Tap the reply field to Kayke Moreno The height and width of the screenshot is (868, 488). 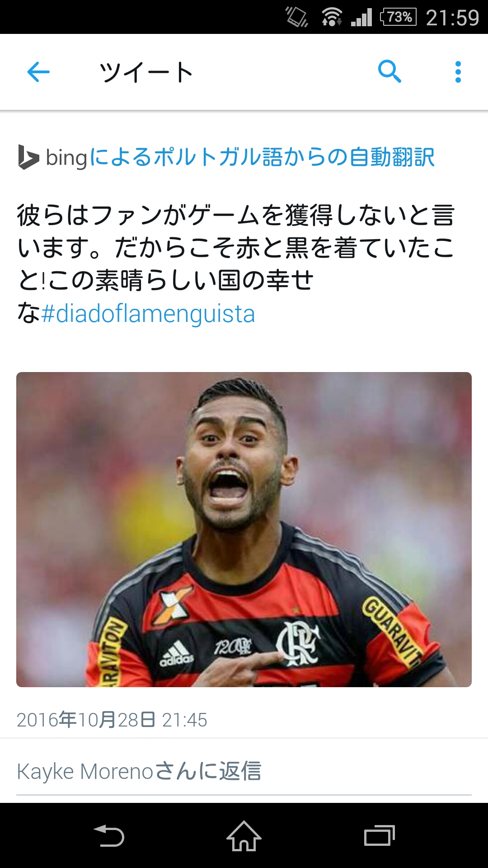[244, 771]
